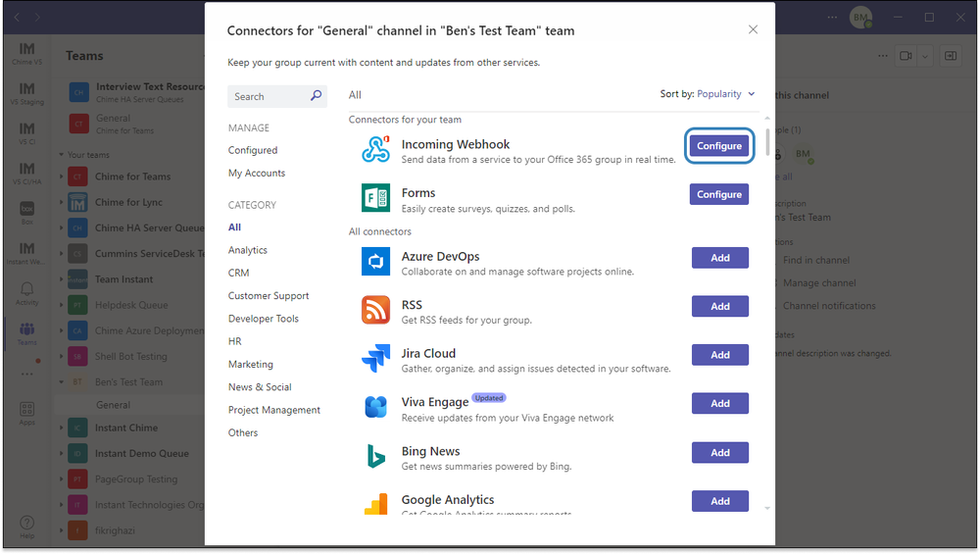This screenshot has height=554, width=980.
Task: Open Apps in the Teams sidebar
Action: pyautogui.click(x=26, y=414)
